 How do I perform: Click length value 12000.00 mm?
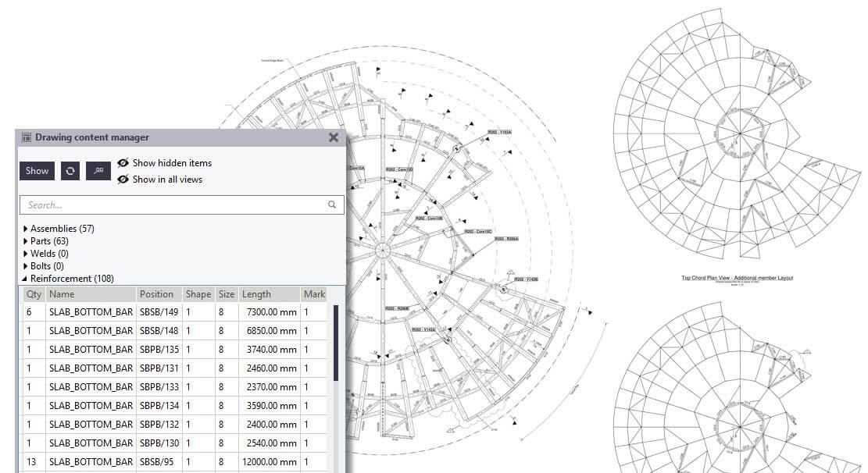(269, 462)
